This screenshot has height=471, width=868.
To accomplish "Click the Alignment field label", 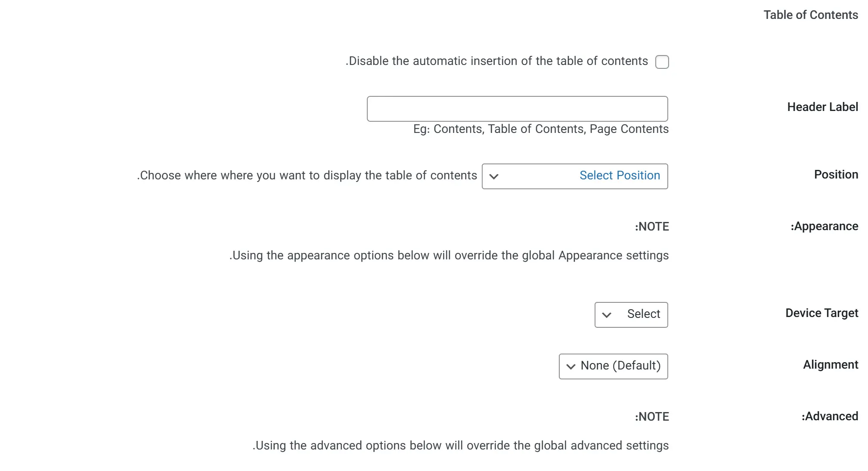I will pos(831,365).
